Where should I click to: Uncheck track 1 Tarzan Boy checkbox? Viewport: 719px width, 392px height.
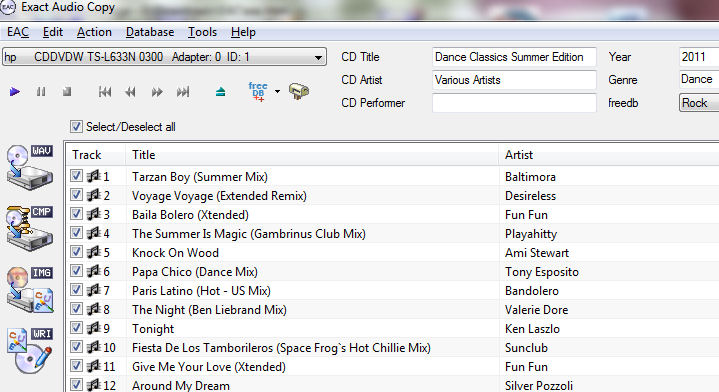[76, 176]
